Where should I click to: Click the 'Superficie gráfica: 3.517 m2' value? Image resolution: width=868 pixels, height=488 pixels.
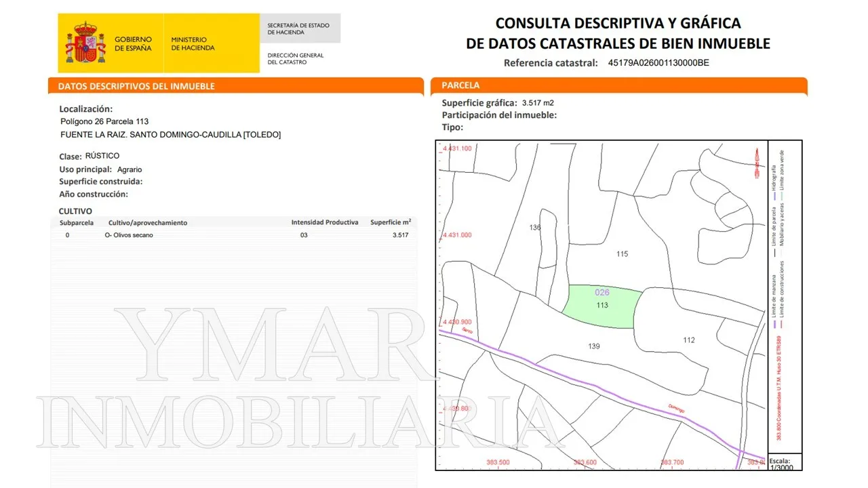point(538,103)
